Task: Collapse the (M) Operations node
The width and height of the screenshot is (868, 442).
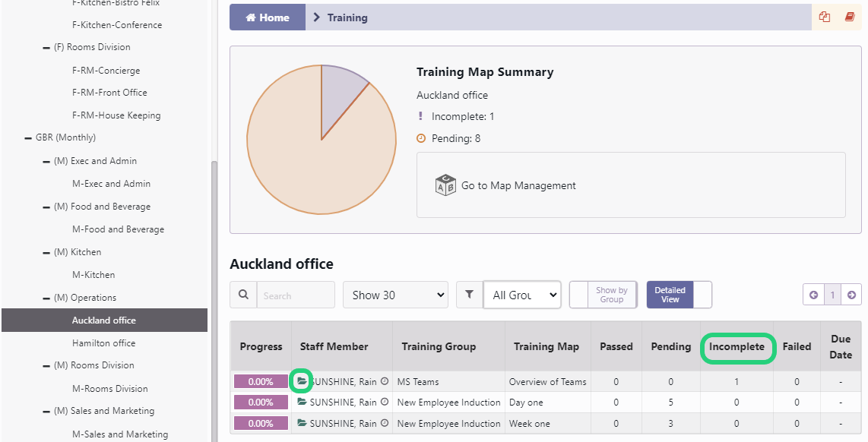Action: coord(46,298)
